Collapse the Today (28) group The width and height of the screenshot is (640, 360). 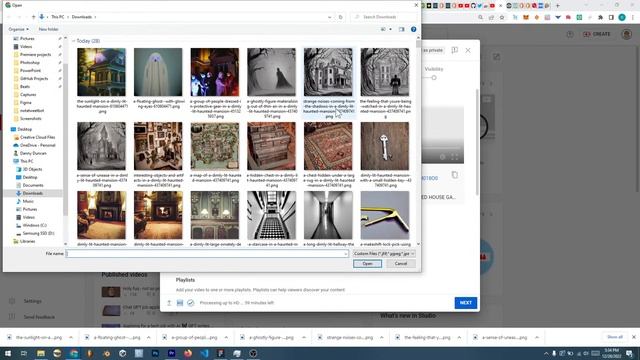coord(74,41)
